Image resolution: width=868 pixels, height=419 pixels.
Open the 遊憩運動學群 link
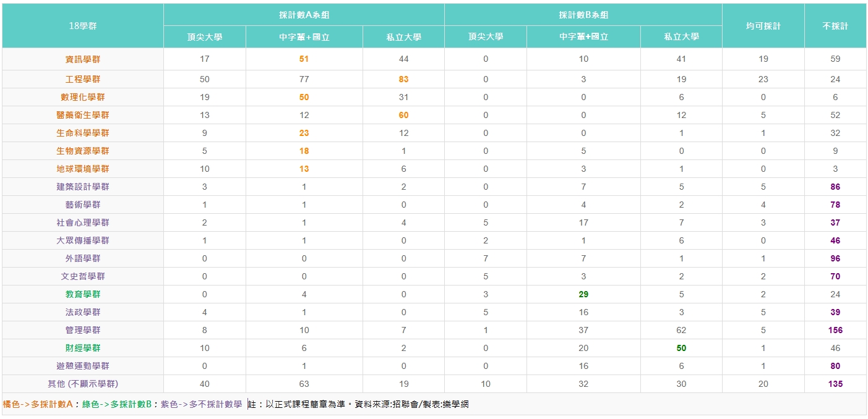pyautogui.click(x=83, y=366)
